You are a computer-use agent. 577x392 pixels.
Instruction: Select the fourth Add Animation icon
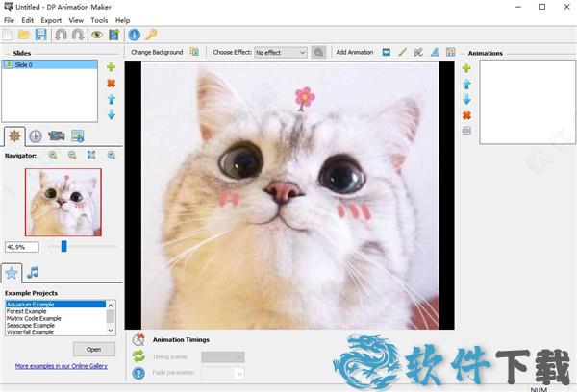coord(435,52)
